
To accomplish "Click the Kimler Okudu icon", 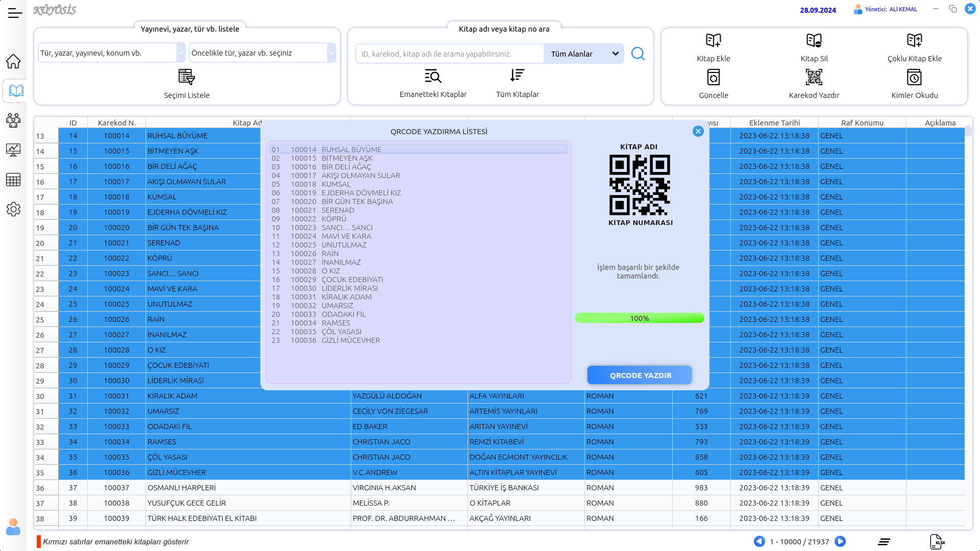I will [x=914, y=78].
